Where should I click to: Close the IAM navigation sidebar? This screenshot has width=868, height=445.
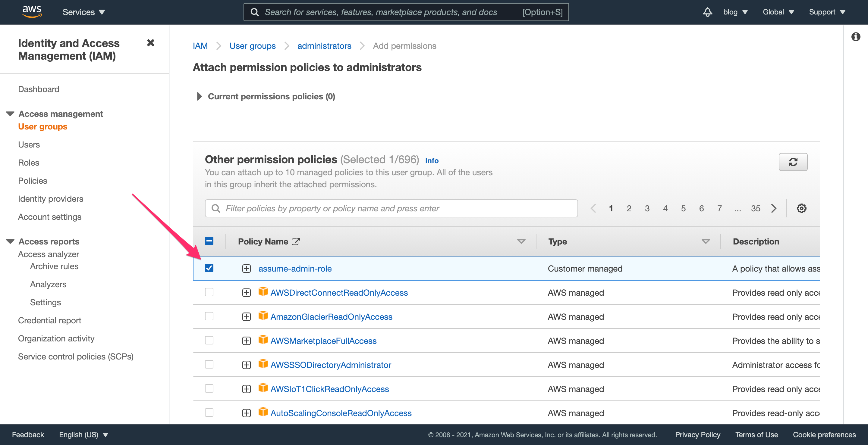151,43
